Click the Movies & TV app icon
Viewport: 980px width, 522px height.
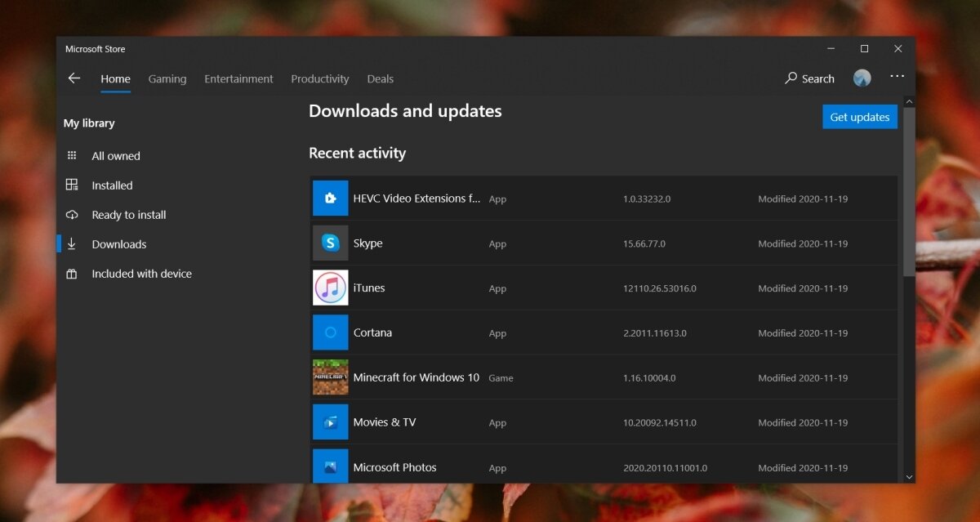330,422
